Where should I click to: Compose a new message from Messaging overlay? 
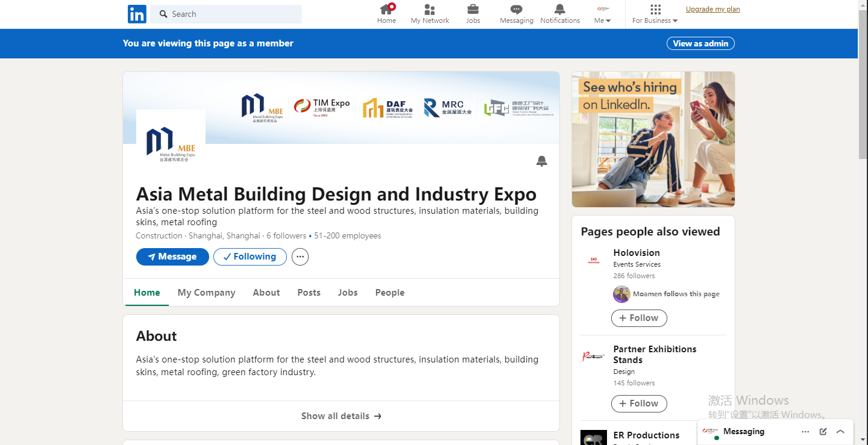click(x=823, y=432)
